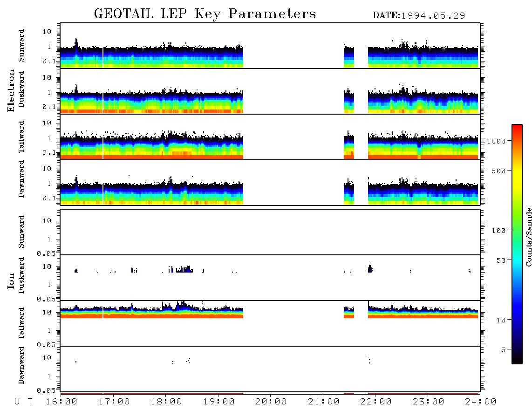The image size is (532, 410).
Task: Click the Electron Tailward spectrogram panel
Action: pyautogui.click(x=270, y=137)
